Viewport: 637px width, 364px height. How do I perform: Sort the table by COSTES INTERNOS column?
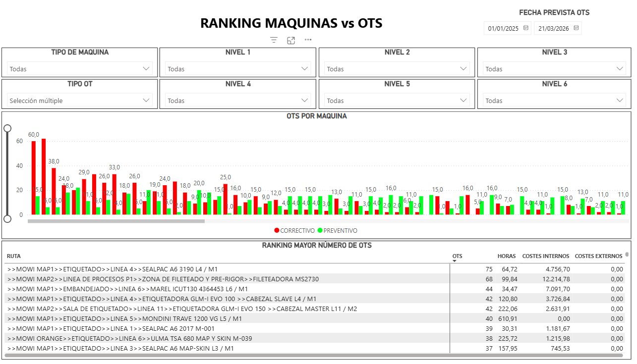545,256
